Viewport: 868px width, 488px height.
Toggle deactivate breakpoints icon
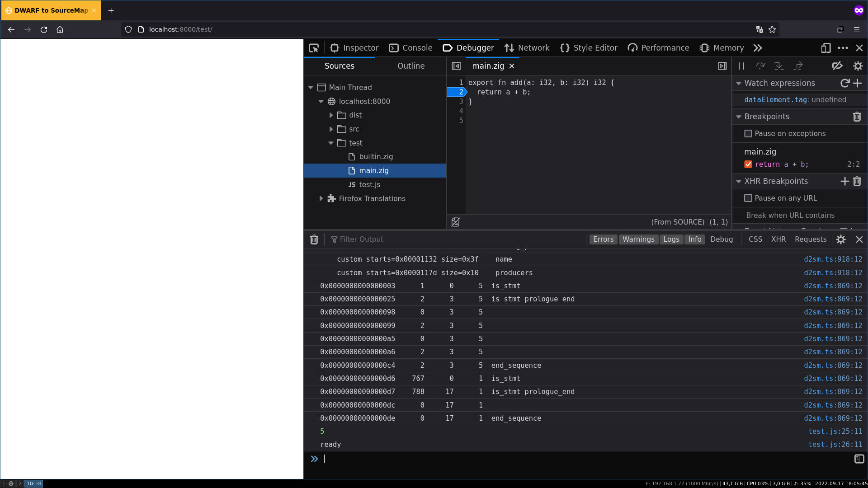tap(837, 66)
